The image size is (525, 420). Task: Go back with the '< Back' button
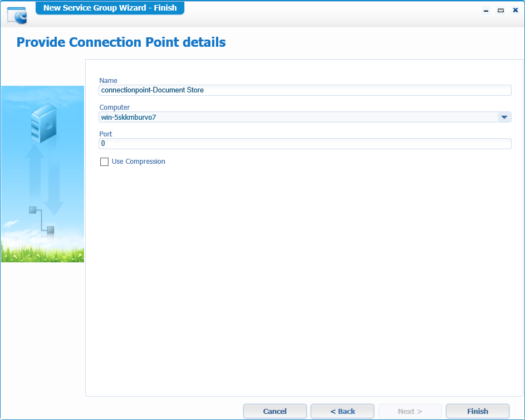pyautogui.click(x=342, y=411)
